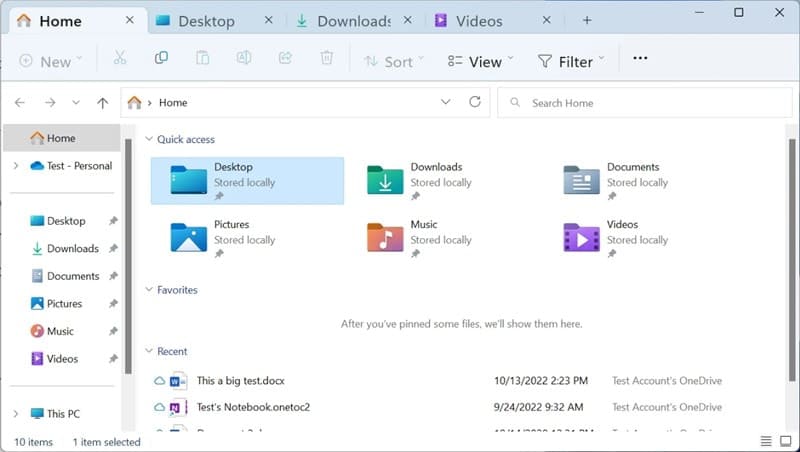Open Documents folder in Quick access
The image size is (800, 452).
(640, 181)
